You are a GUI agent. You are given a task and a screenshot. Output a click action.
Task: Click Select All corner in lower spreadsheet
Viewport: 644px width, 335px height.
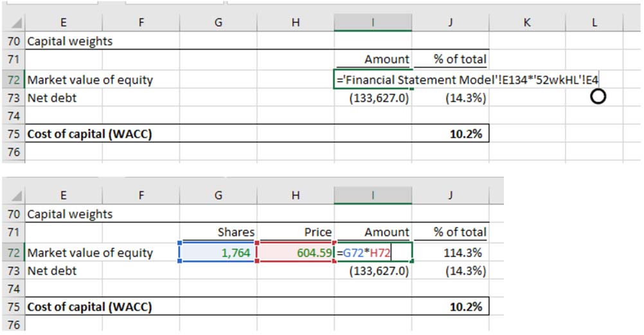12,195
